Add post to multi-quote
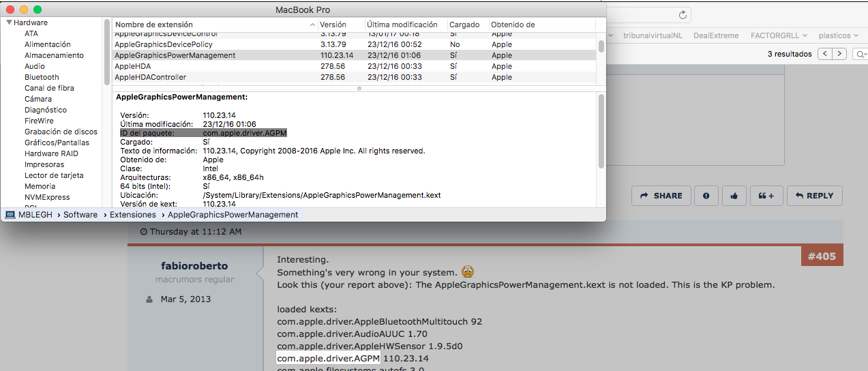This screenshot has height=371, width=868. tap(766, 196)
